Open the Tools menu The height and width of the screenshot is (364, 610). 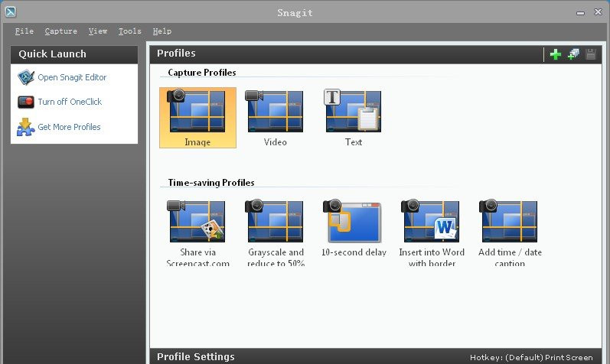(x=129, y=31)
